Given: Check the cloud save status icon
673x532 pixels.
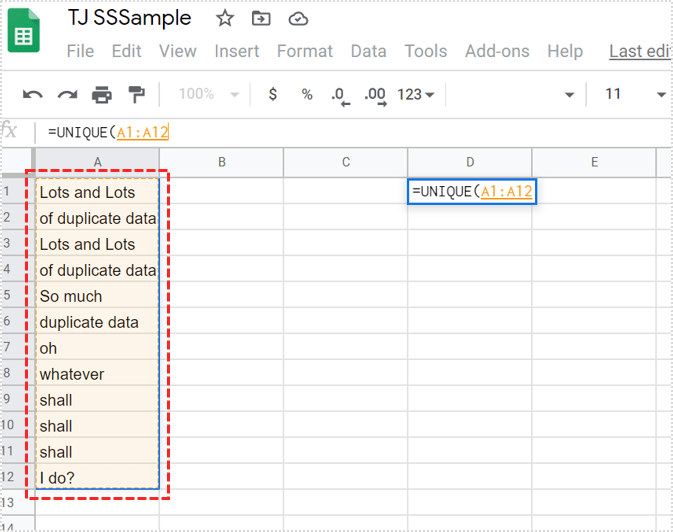Looking at the screenshot, I should pos(298,19).
